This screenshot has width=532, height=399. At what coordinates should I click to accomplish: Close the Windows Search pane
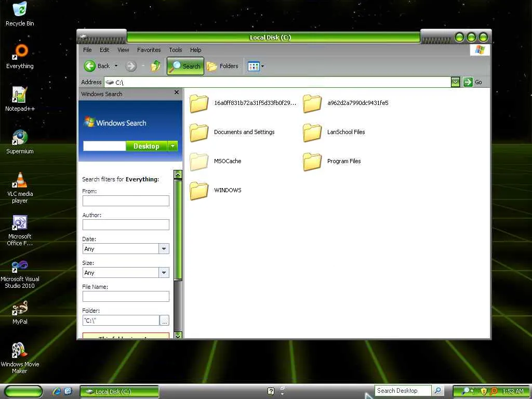[x=177, y=92]
